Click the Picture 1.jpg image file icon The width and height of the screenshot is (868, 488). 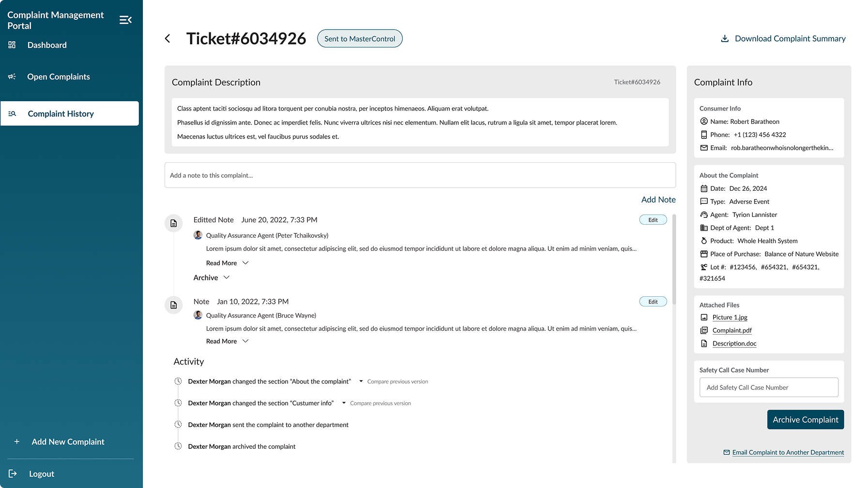(x=704, y=318)
